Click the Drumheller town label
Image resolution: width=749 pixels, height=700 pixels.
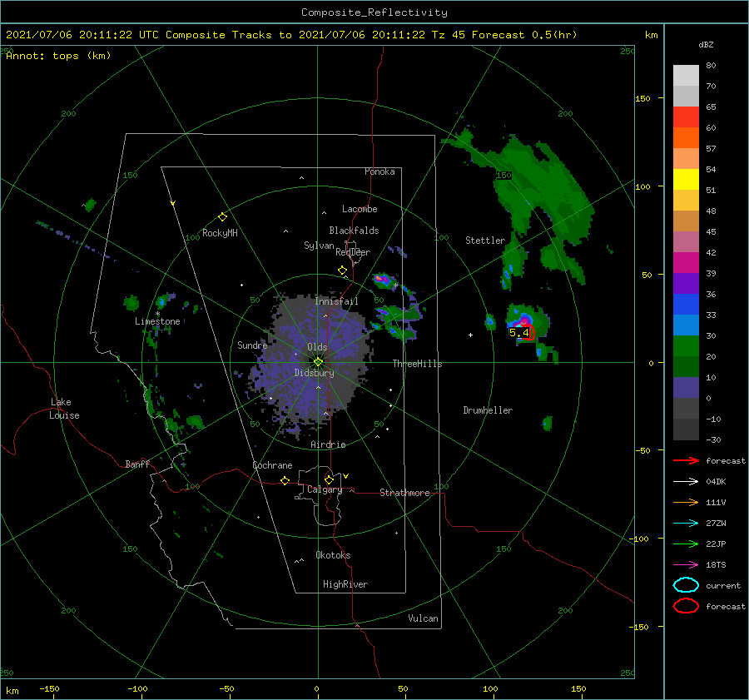pos(488,410)
